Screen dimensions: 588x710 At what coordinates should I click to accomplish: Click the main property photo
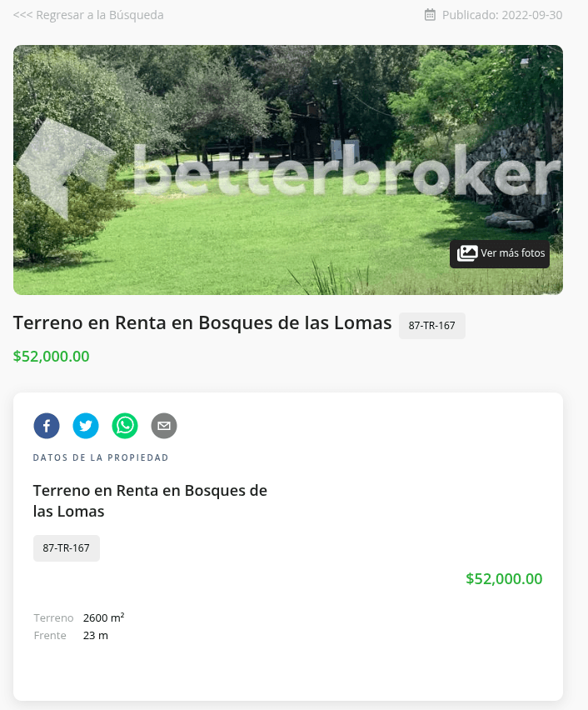288,170
